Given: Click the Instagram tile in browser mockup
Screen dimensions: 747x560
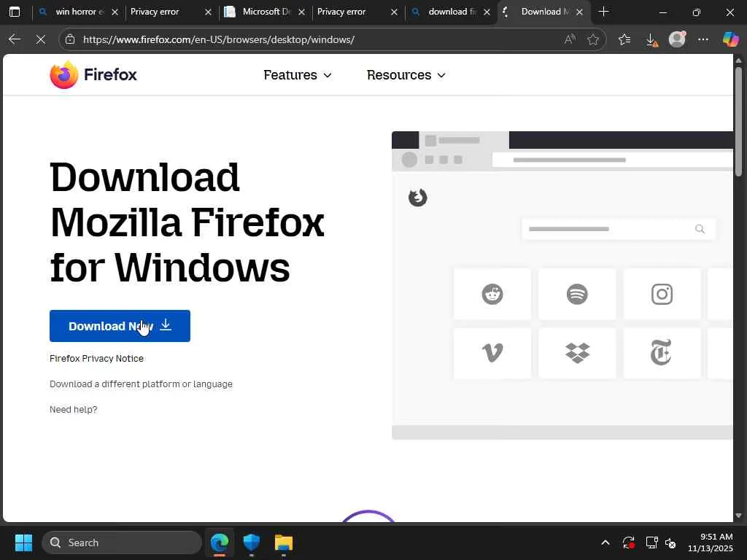Looking at the screenshot, I should pyautogui.click(x=662, y=294).
